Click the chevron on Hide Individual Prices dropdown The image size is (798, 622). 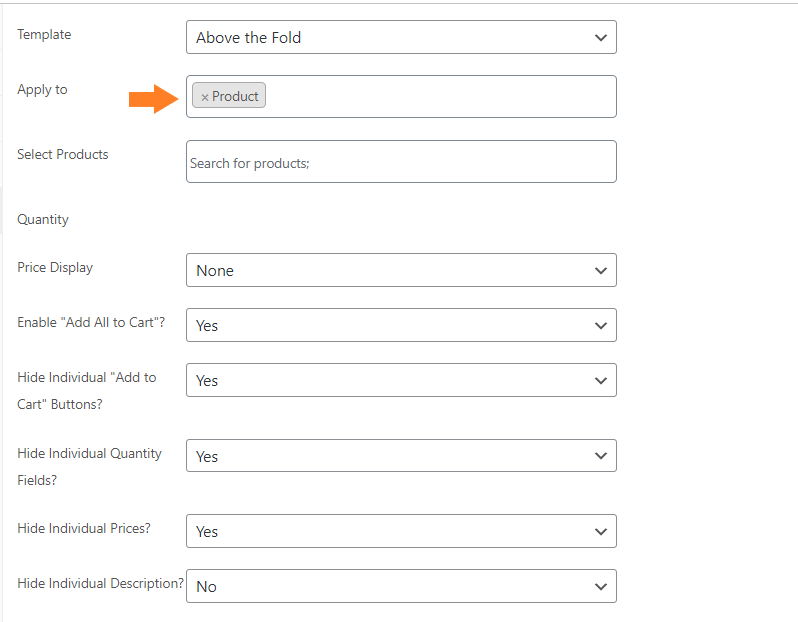pyautogui.click(x=601, y=532)
